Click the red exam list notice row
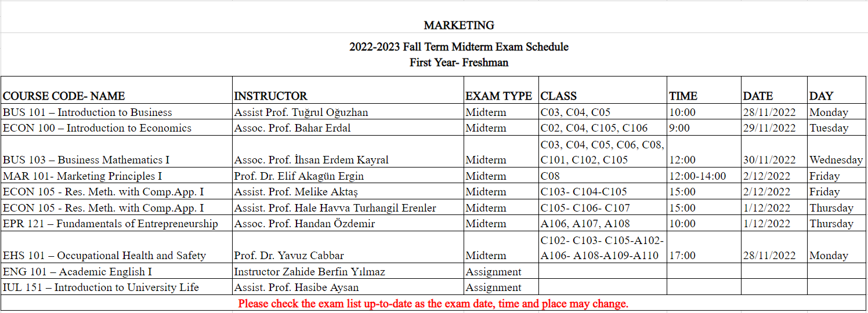This screenshot has height=313, width=868. point(433,303)
